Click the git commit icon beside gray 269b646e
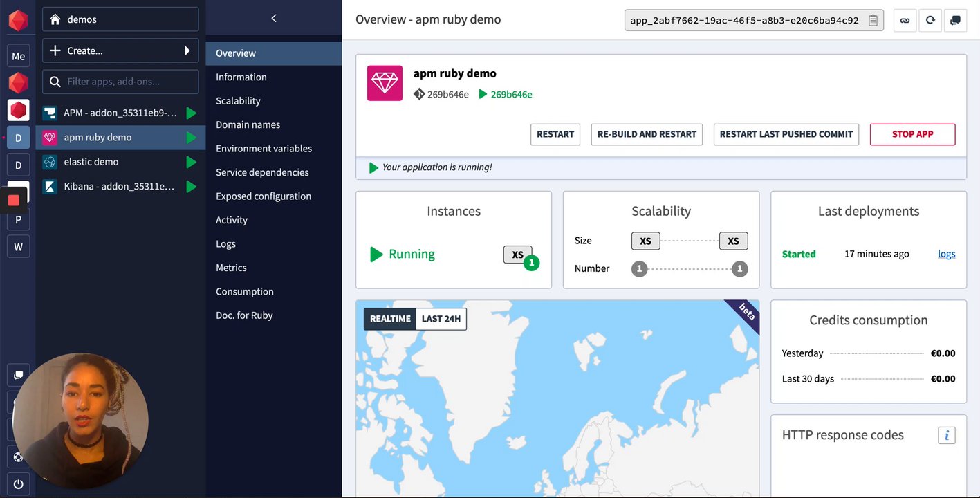The height and width of the screenshot is (498, 980). coord(419,94)
